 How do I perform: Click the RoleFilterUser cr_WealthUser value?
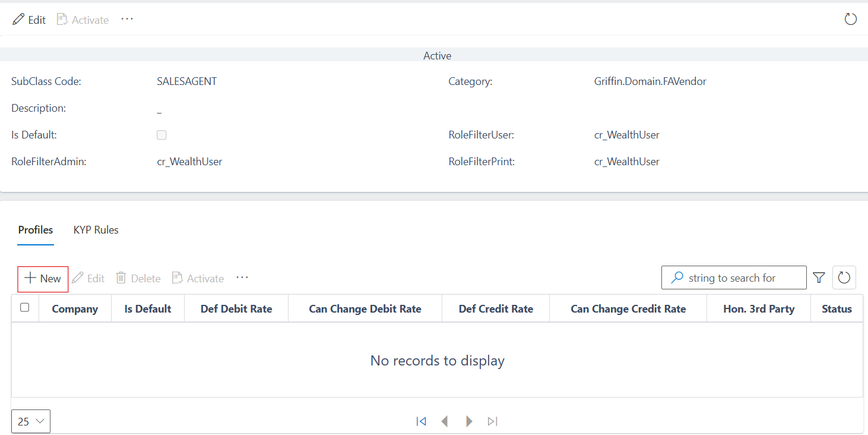coord(627,135)
